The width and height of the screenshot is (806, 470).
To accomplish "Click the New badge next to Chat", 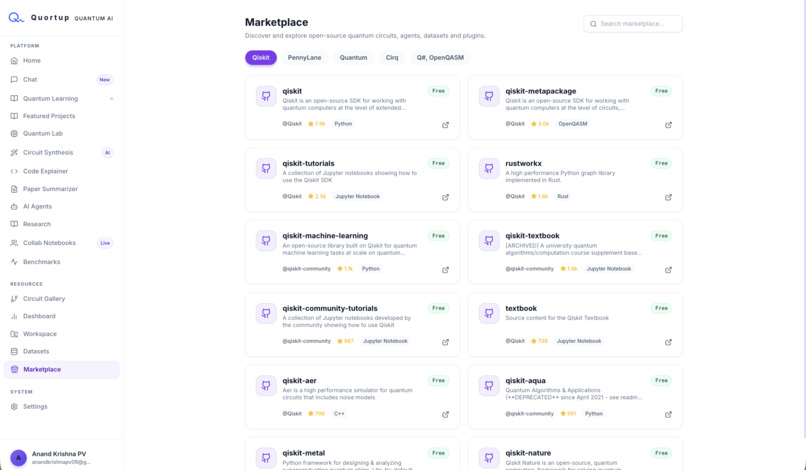I will coord(105,80).
